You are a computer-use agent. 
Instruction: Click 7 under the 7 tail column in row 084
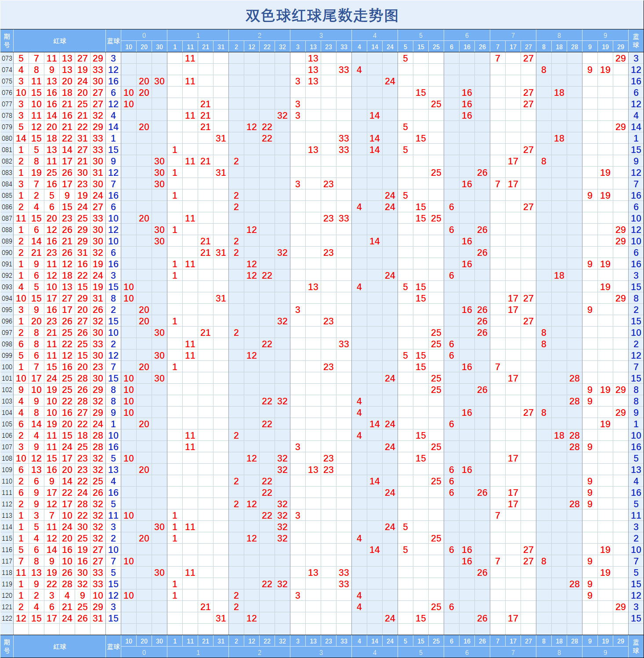(498, 184)
